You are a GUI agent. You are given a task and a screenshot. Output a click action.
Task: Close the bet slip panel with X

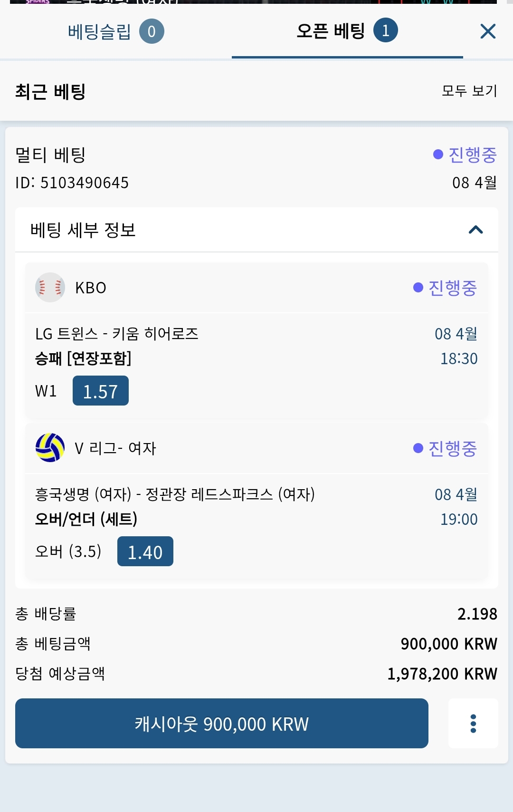[x=488, y=31]
